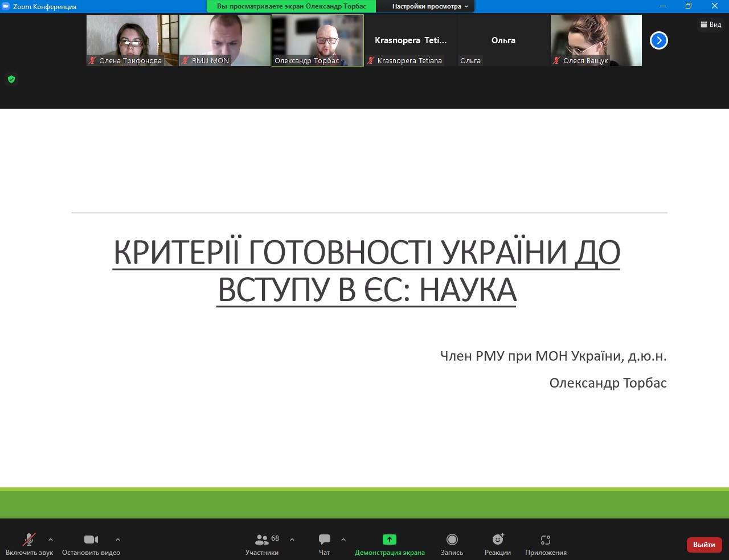This screenshot has height=560, width=729.
Task: Open the Chat panel
Action: click(324, 540)
